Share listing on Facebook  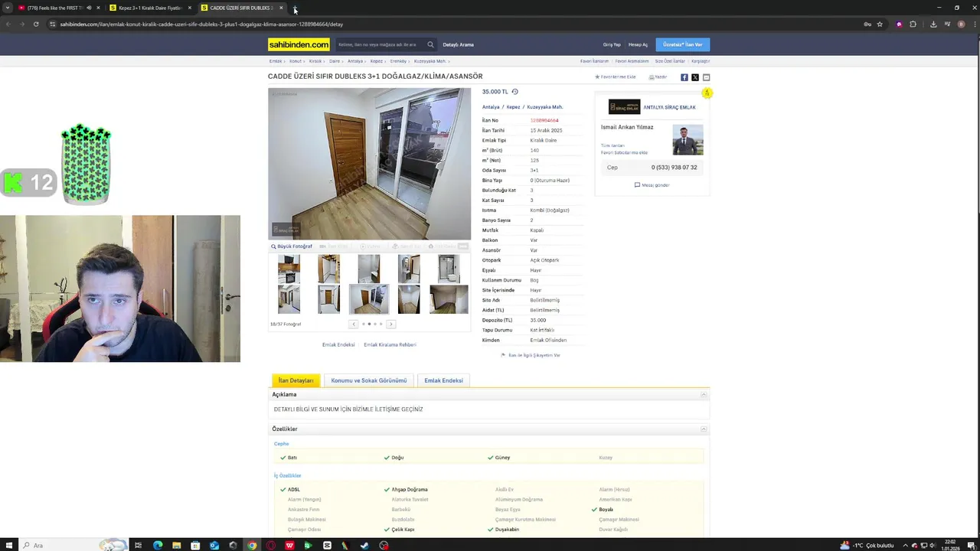point(684,77)
